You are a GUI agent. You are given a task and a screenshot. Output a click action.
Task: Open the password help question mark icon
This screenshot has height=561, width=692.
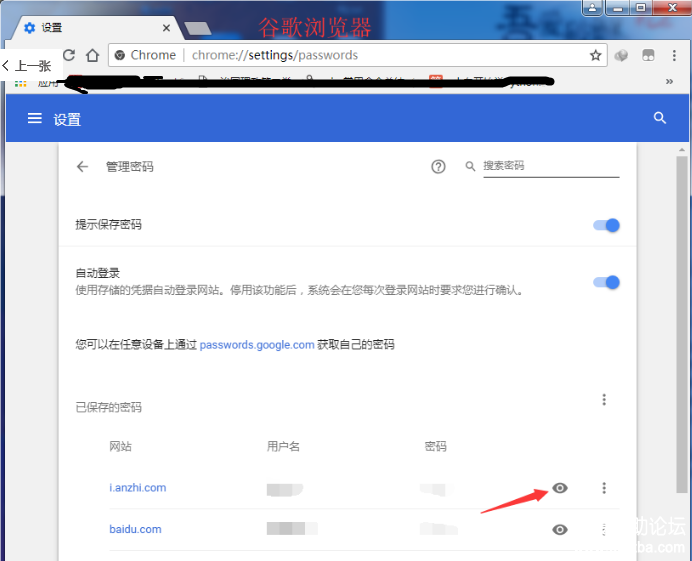[x=438, y=166]
